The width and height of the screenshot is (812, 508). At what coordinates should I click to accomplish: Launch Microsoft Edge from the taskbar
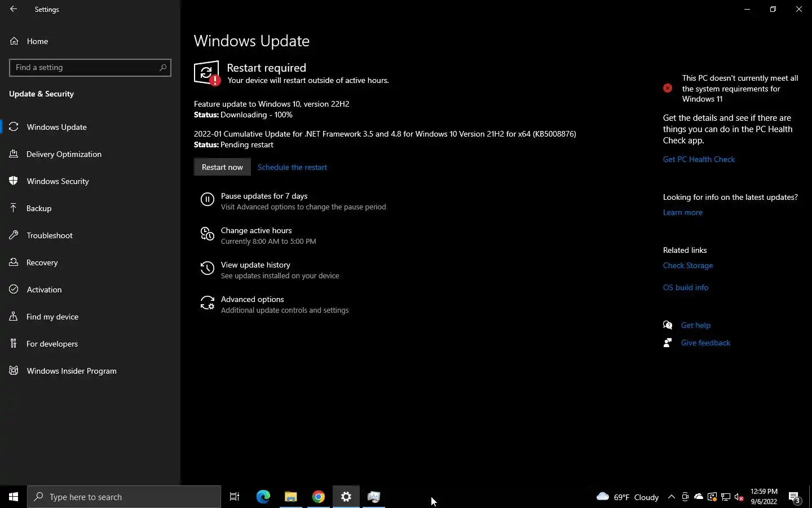coord(263,497)
